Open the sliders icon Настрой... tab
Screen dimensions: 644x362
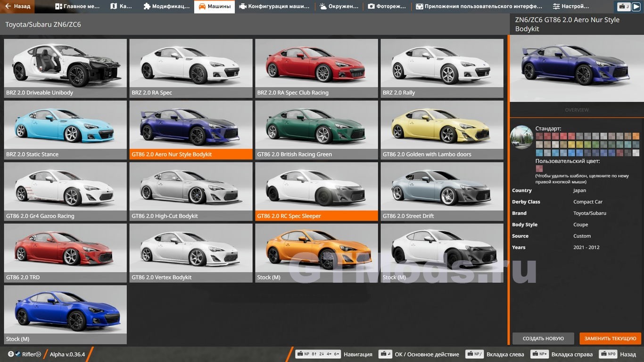pyautogui.click(x=571, y=7)
